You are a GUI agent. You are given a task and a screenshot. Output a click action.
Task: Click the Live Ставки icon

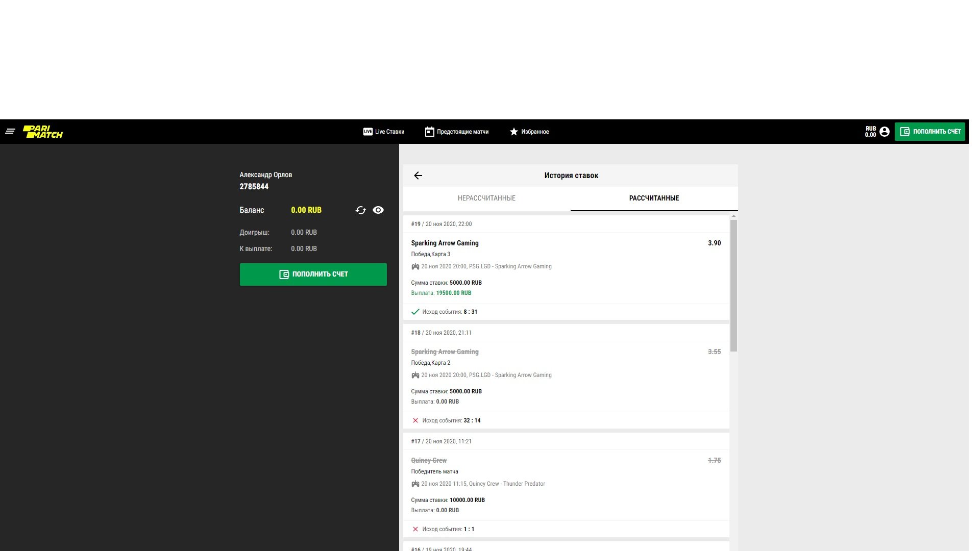(x=367, y=132)
